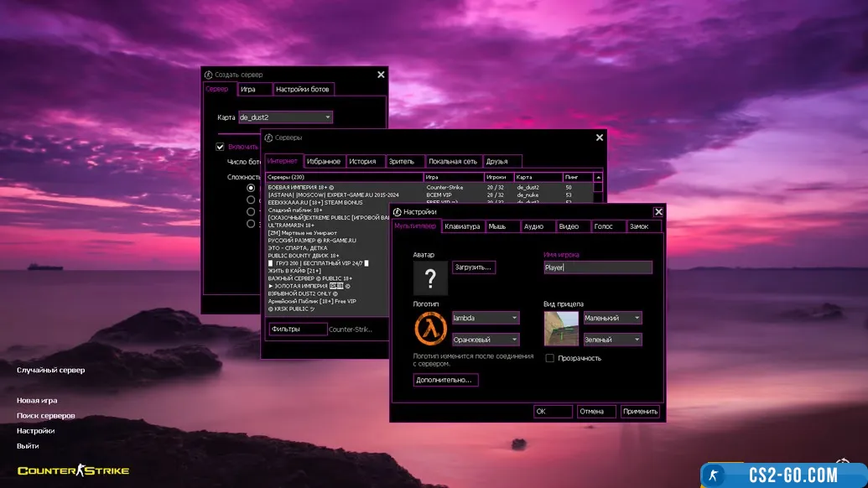Viewport: 868px width, 488px height.
Task: Click the Counter-Strike logo at bottom left
Action: [x=74, y=471]
